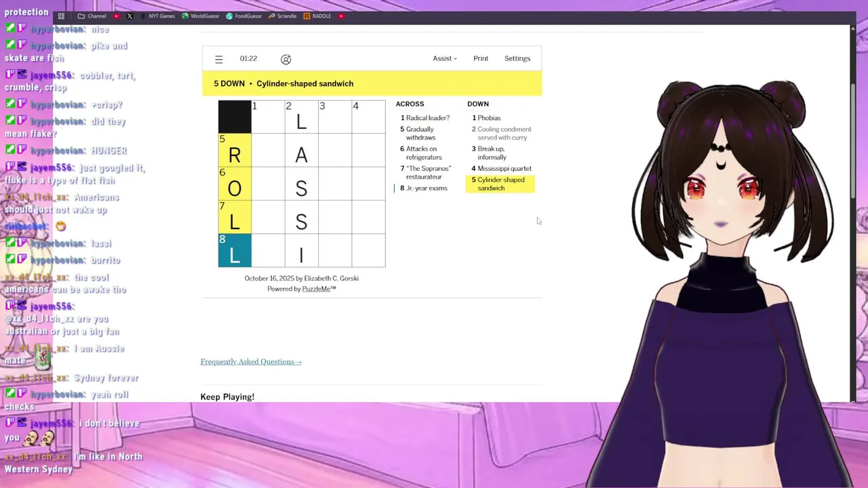Click the browser vertical scrollbar thumb

click(854, 141)
